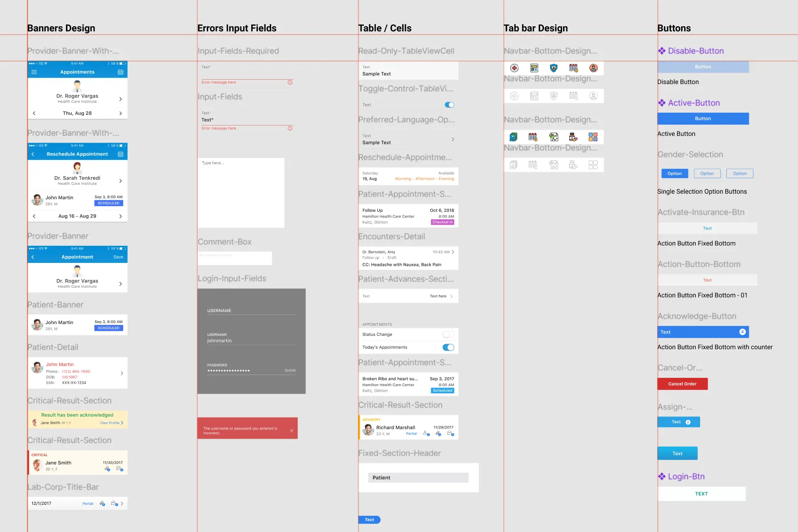
Task: Click the Acknowledge button showing counter 4
Action: click(x=703, y=332)
